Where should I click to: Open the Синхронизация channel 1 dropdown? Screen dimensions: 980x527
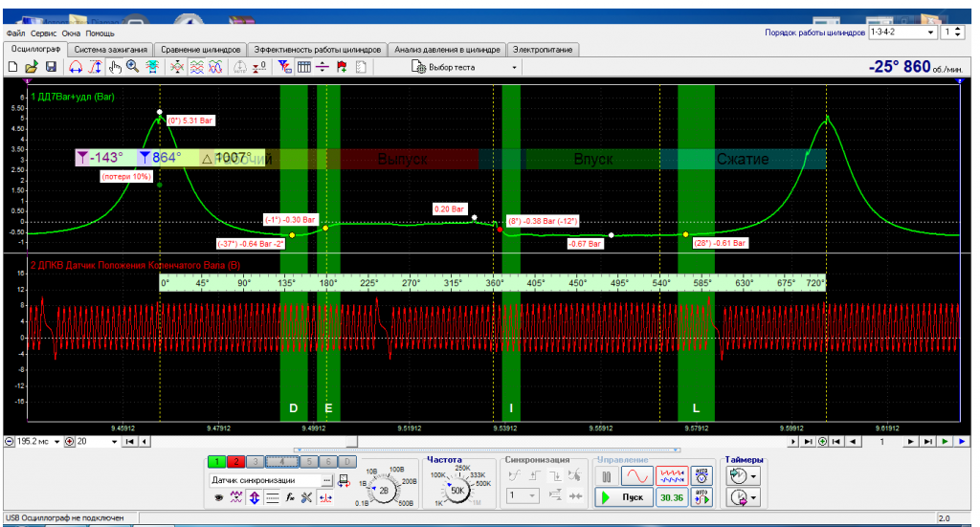click(523, 495)
